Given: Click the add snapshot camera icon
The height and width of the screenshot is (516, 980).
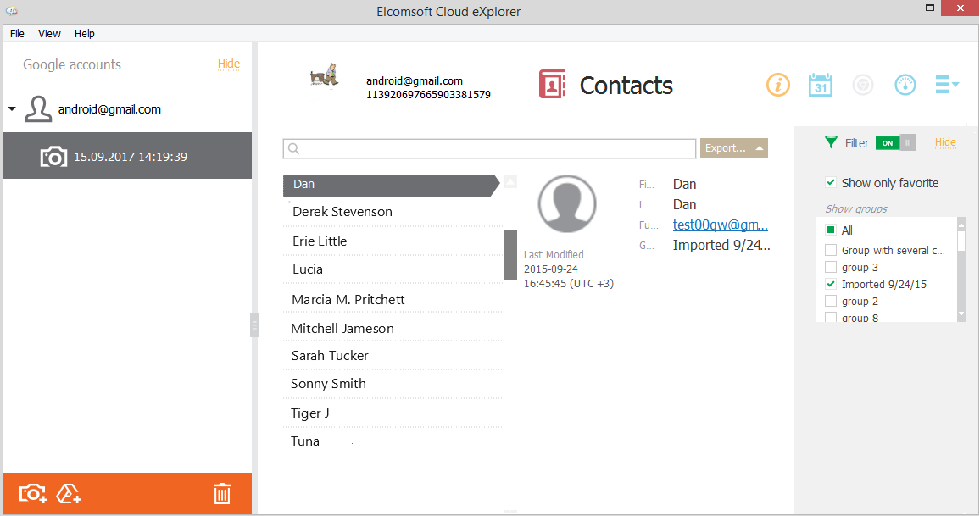Looking at the screenshot, I should coord(33,493).
